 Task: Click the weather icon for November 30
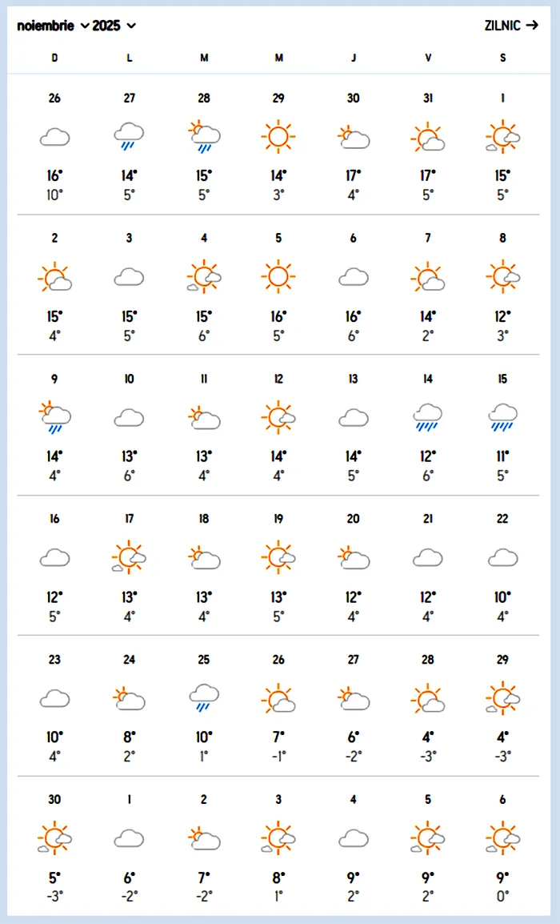54,838
